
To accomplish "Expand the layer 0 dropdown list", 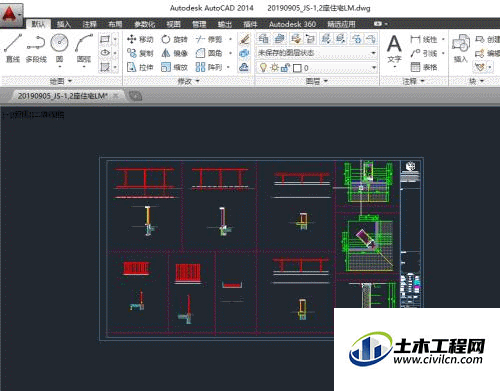I will [x=374, y=68].
